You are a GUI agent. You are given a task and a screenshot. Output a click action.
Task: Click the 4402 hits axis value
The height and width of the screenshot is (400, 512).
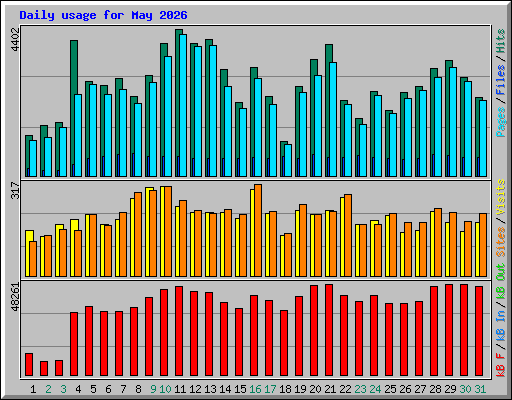pos(15,39)
